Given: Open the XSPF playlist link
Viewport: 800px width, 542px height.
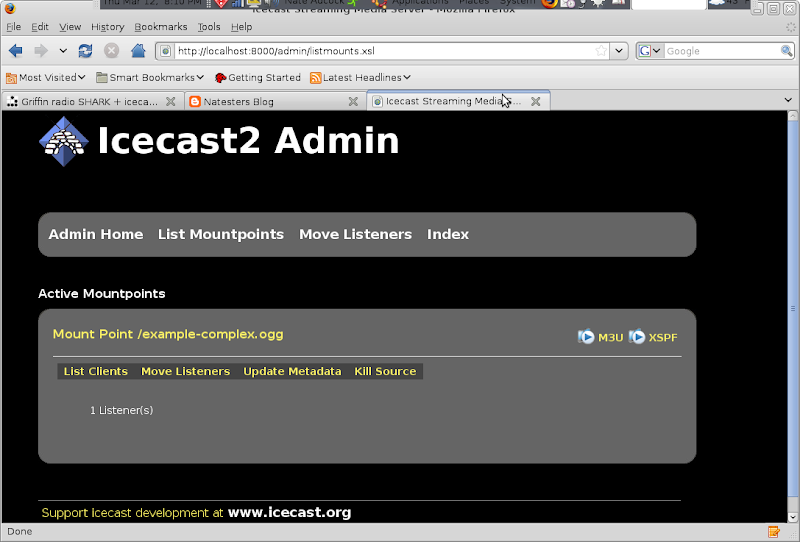Looking at the screenshot, I should (x=663, y=337).
